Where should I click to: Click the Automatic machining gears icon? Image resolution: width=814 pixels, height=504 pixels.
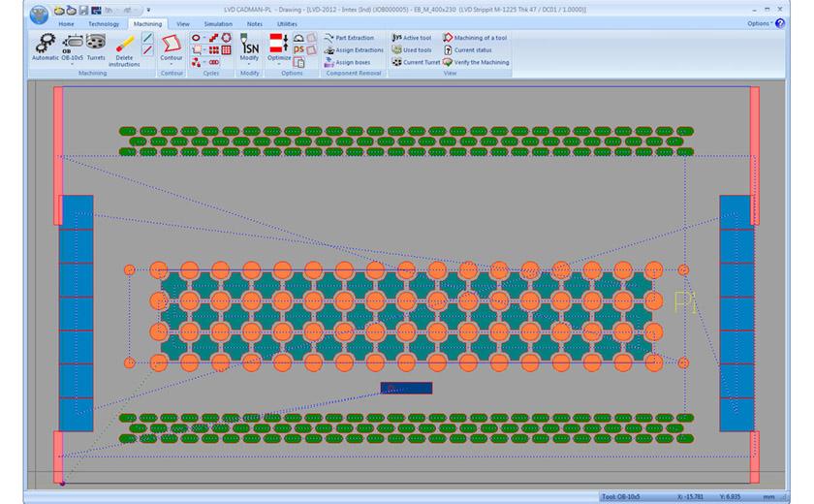tap(45, 44)
